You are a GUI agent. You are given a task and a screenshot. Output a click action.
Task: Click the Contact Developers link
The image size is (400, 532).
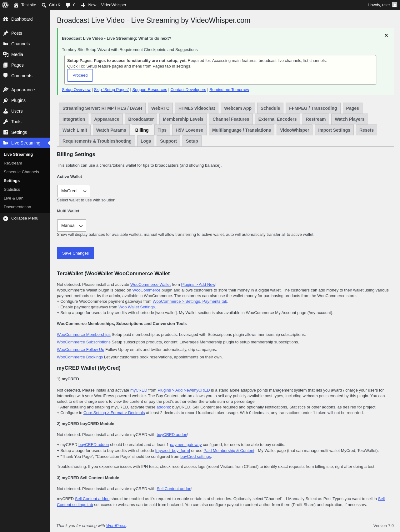click(188, 90)
